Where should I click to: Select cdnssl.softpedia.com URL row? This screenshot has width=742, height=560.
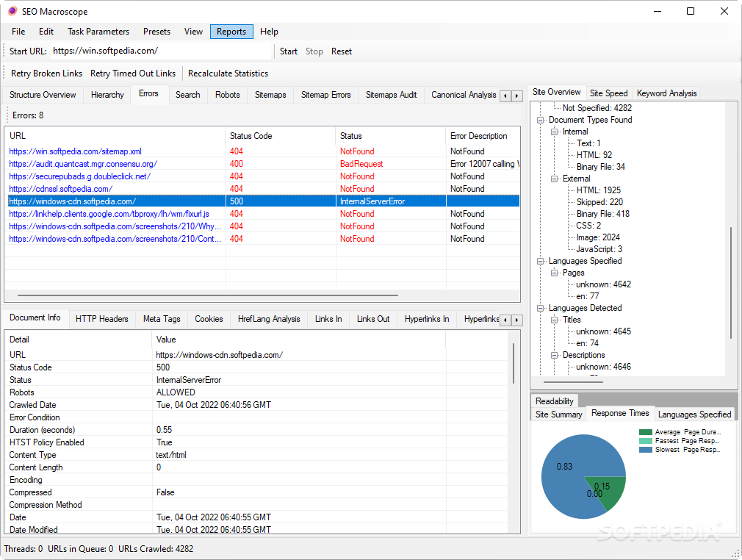pos(264,189)
